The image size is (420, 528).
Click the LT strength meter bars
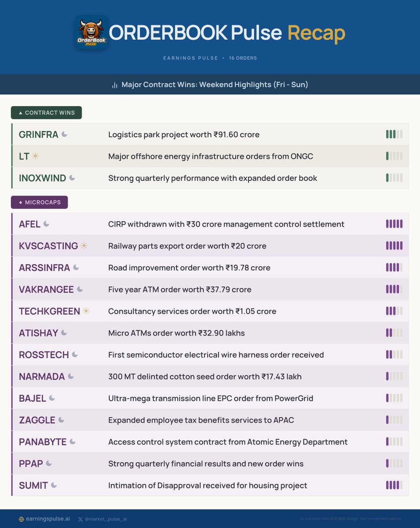[394, 156]
